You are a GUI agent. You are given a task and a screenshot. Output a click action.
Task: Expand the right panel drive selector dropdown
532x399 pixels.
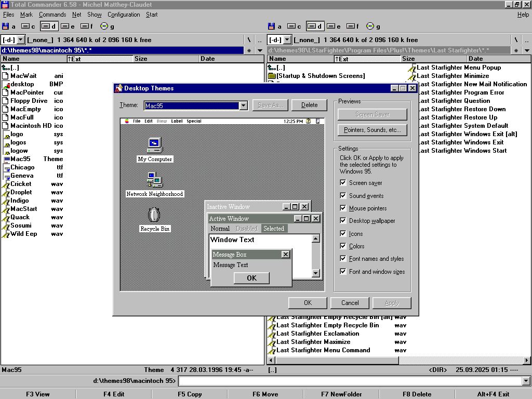[287, 40]
